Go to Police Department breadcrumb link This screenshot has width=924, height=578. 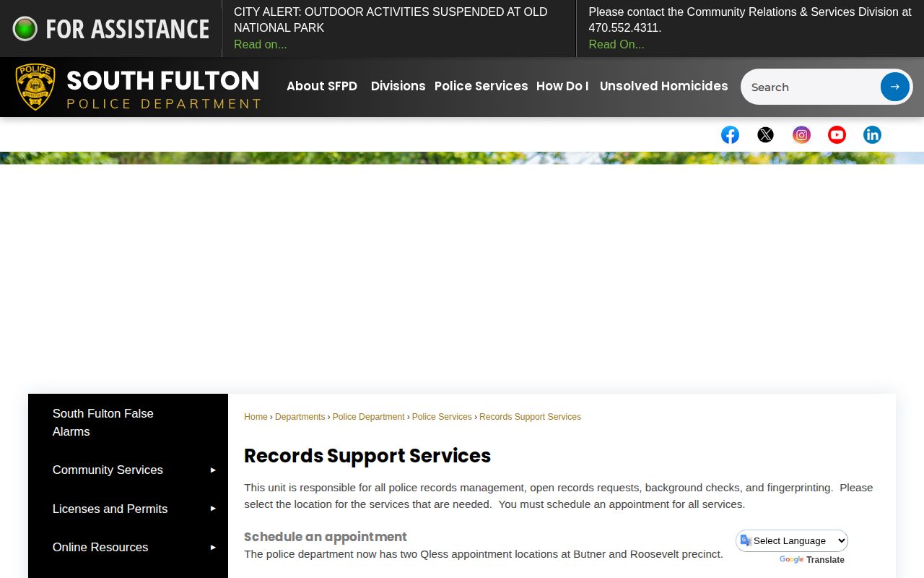(x=368, y=417)
